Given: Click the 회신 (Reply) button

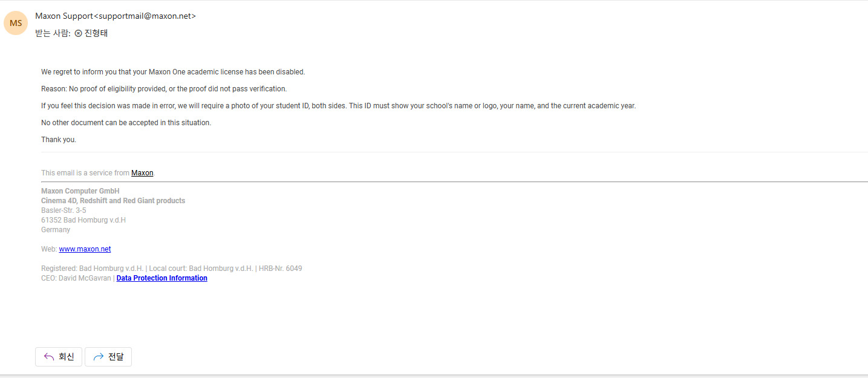Looking at the screenshot, I should (59, 357).
